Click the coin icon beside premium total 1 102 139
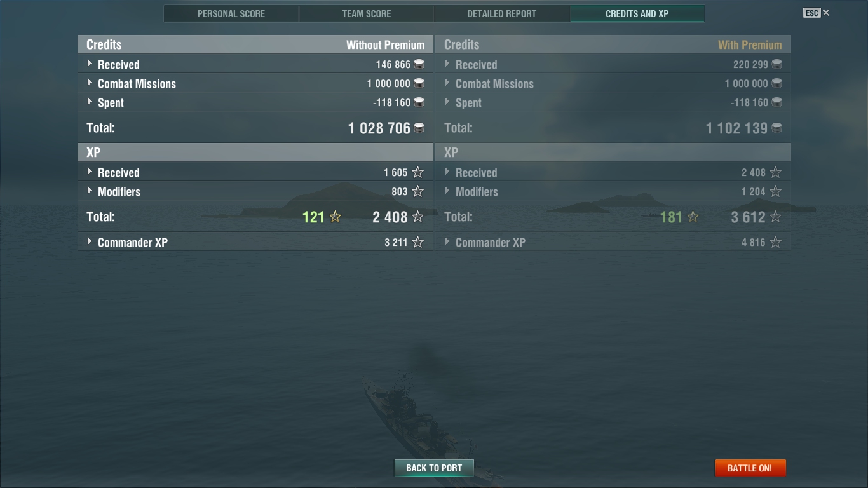 [x=776, y=128]
